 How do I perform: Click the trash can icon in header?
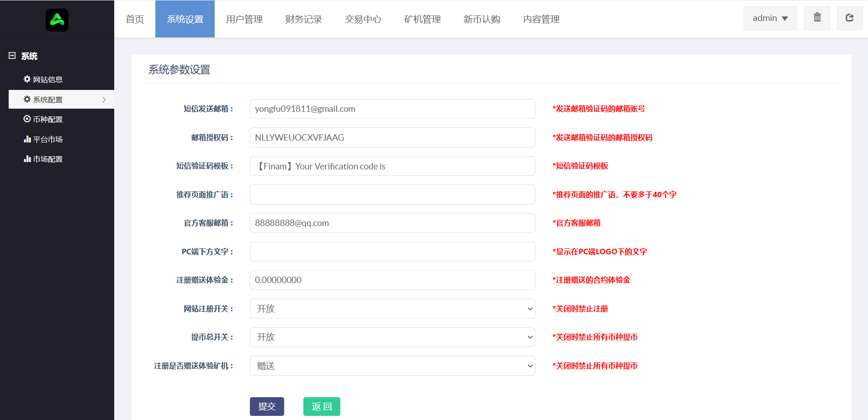(817, 18)
